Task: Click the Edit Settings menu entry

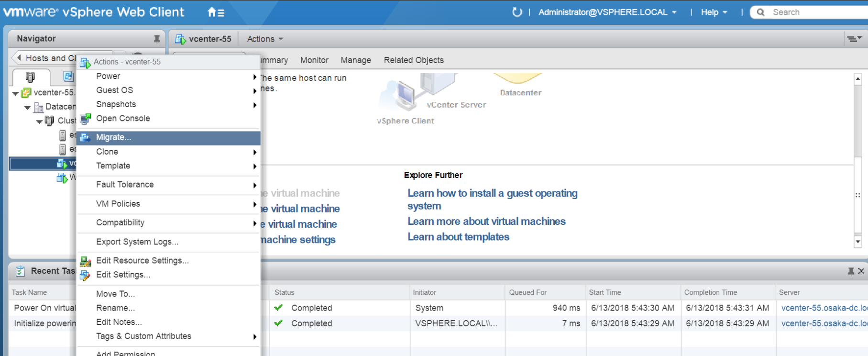Action: 123,275
